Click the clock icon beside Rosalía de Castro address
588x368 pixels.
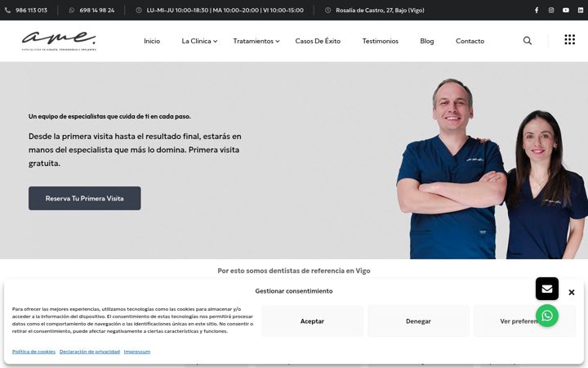(327, 10)
